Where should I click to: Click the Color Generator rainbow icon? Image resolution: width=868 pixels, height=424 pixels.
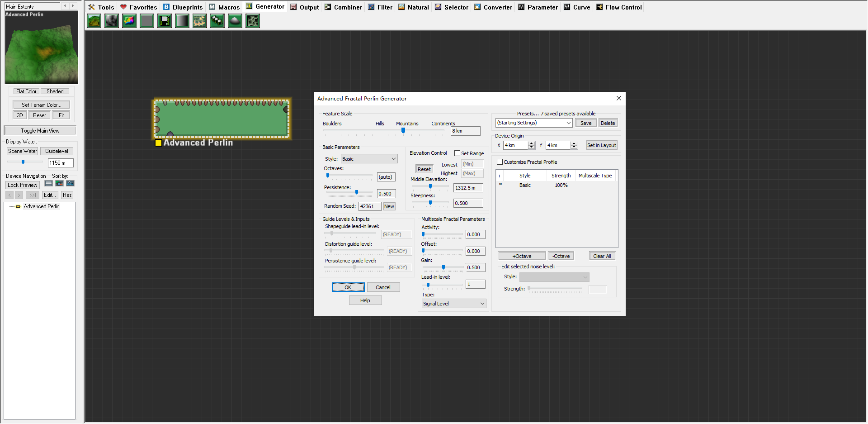(x=129, y=21)
